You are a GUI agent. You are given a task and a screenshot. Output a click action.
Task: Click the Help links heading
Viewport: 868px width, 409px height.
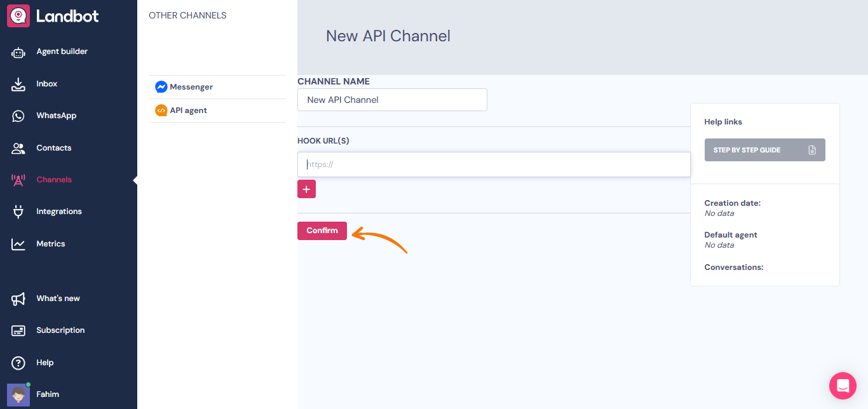pos(723,122)
